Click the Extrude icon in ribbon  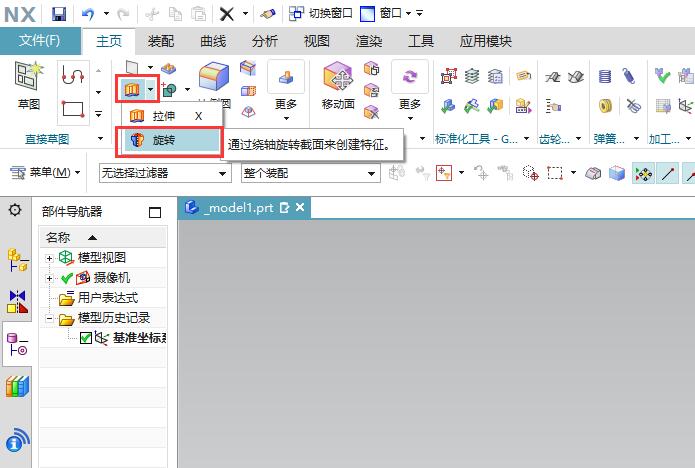point(132,90)
